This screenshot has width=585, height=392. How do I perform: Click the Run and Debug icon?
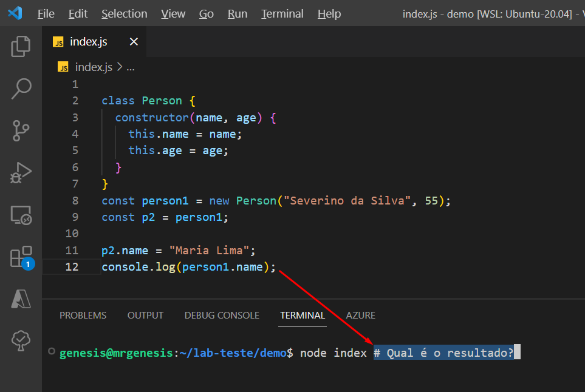pos(21,173)
